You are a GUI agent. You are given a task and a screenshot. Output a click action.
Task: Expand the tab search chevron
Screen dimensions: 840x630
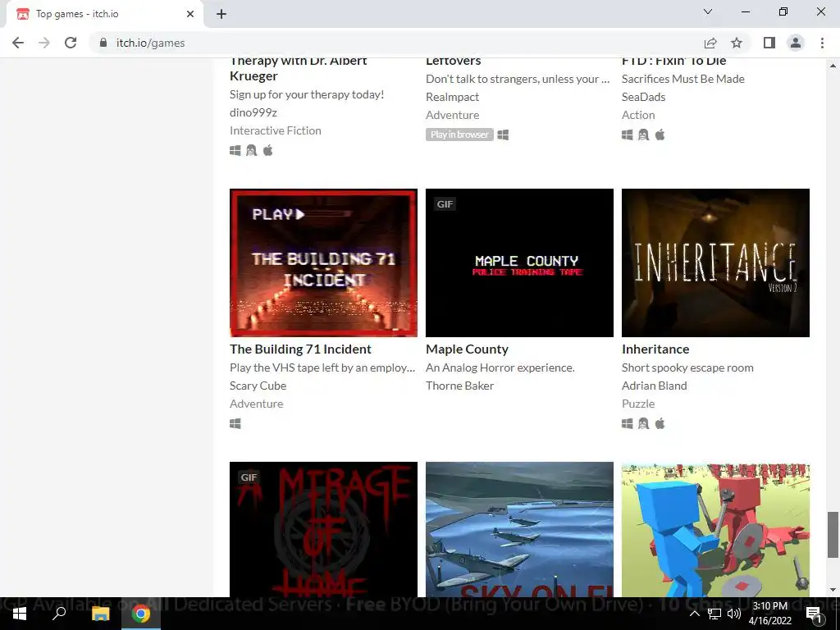708,11
